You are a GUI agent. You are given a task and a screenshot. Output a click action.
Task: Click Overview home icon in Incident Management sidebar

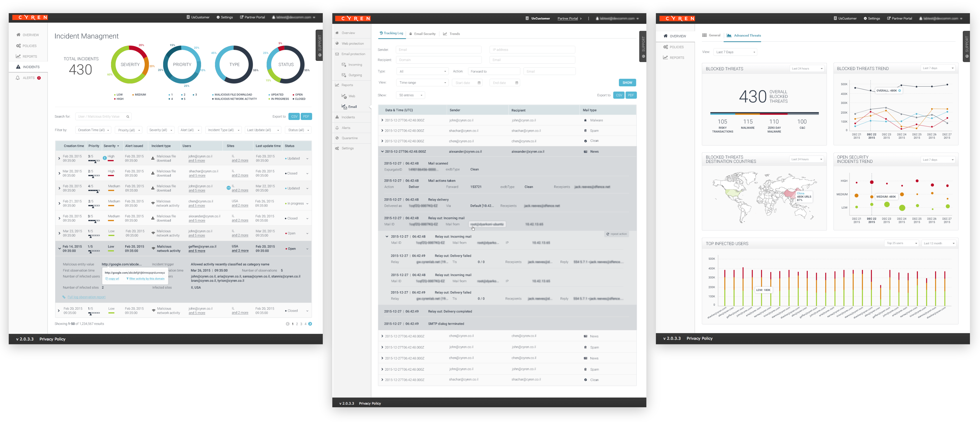click(x=18, y=35)
